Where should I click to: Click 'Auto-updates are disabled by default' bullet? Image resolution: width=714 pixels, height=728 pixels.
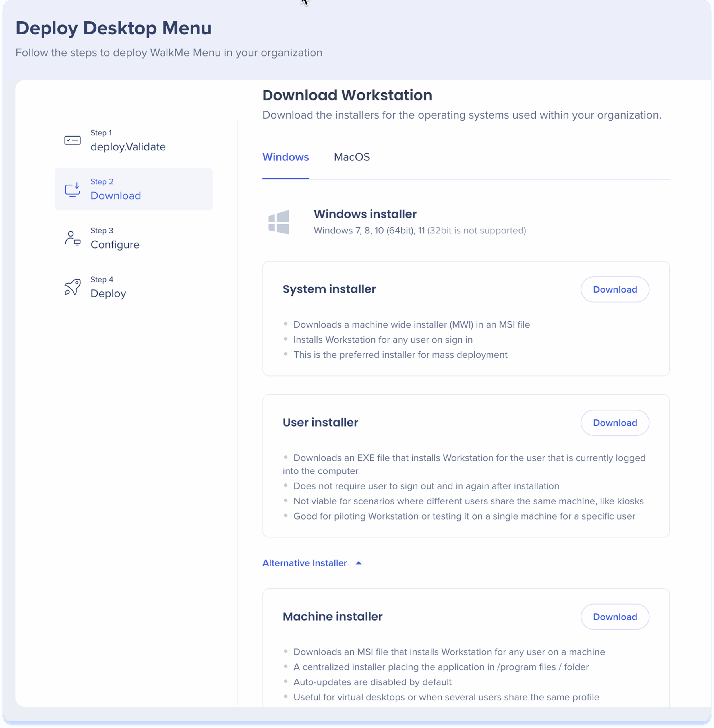(372, 682)
